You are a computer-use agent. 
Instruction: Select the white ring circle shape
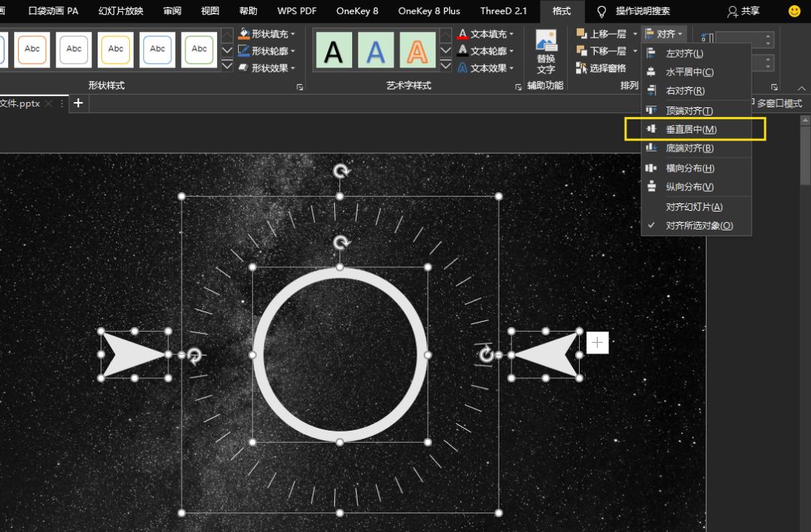pos(340,355)
